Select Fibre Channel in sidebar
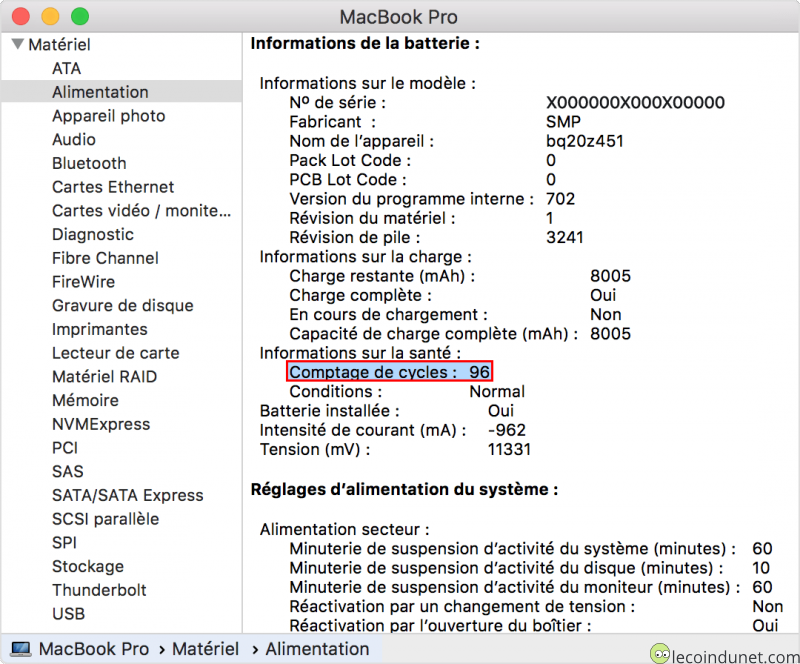800x664 pixels. (105, 258)
